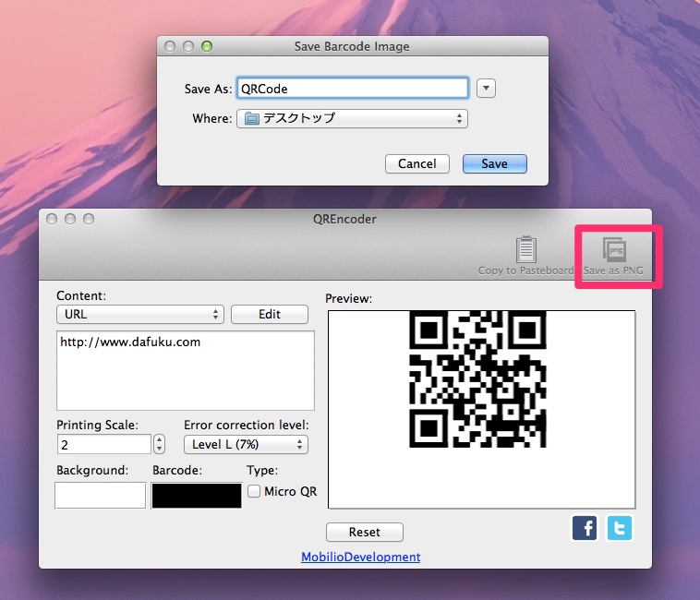Click the desktop folder icon in Where popup

click(251, 119)
